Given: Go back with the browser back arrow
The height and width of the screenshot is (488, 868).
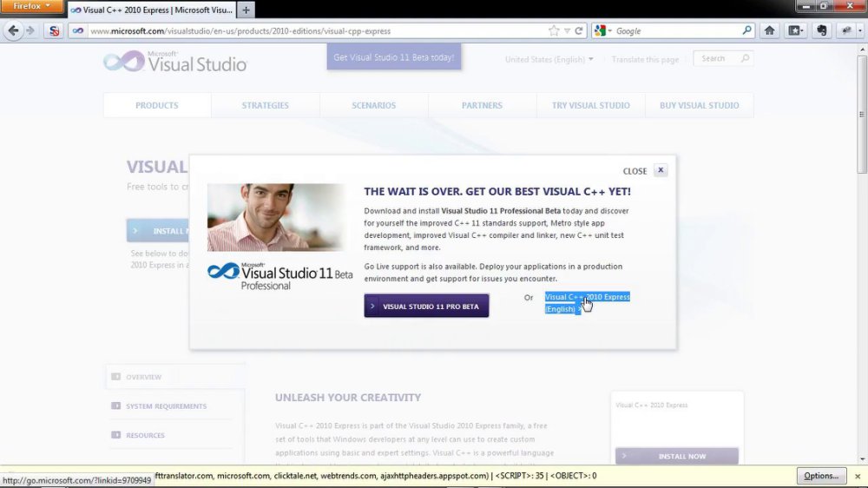Looking at the screenshot, I should click(13, 31).
